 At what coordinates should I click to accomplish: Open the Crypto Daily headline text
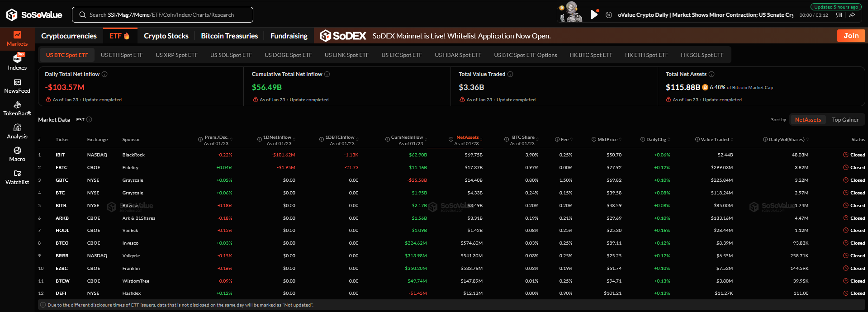(706, 14)
